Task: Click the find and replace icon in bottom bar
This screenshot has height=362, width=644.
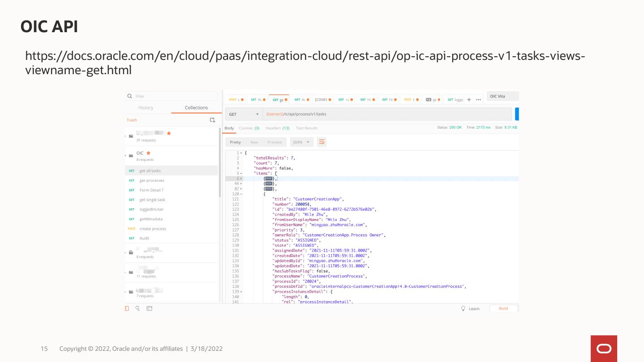Action: (x=138, y=308)
